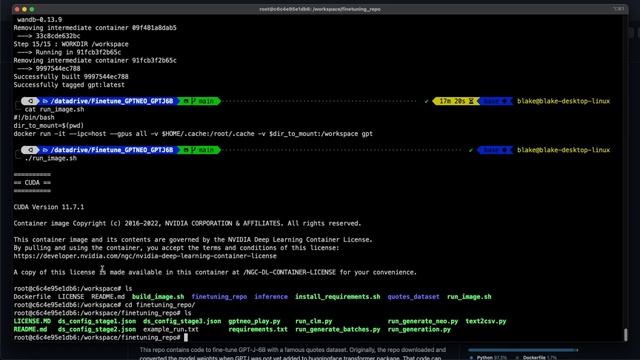Click 'run_clm.py' file entry
Image resolution: width=640 pixels, height=360 pixels.
313,321
